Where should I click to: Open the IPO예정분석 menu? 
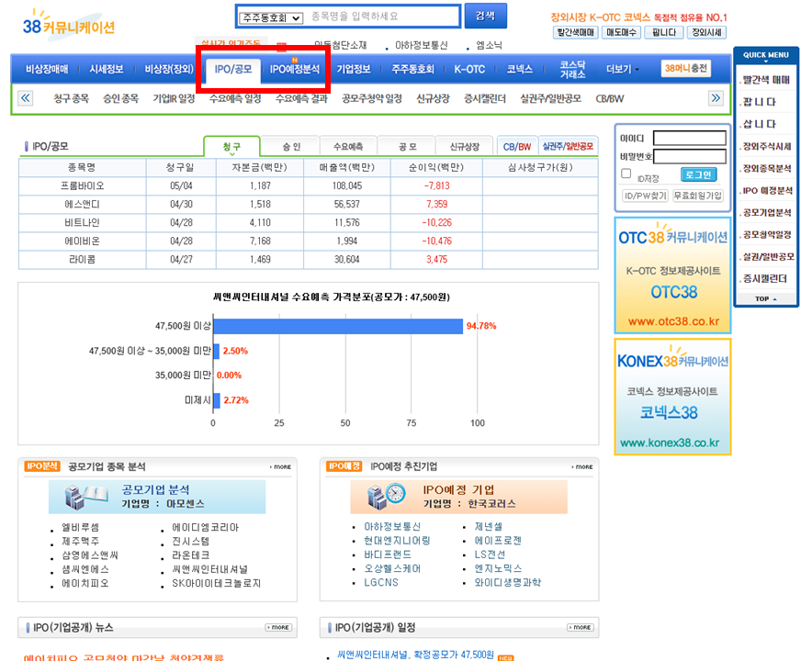295,69
